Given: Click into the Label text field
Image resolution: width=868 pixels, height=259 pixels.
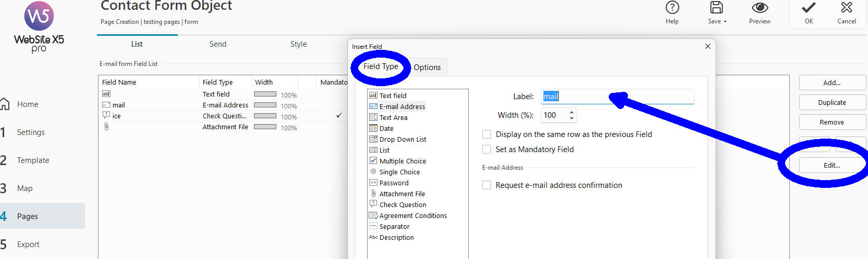Looking at the screenshot, I should pos(617,97).
